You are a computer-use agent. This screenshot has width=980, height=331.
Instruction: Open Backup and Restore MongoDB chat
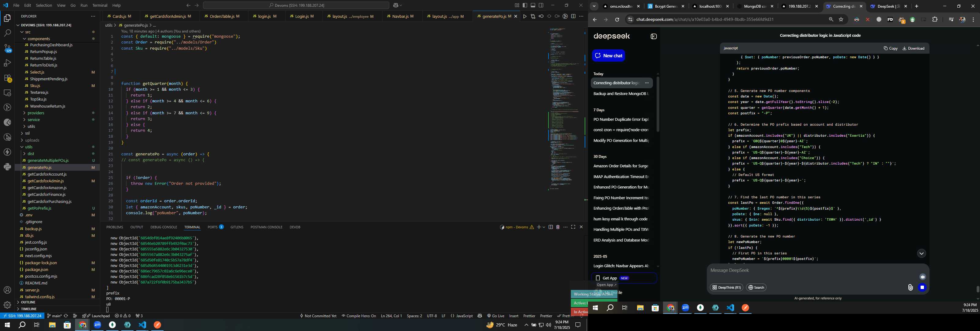621,94
